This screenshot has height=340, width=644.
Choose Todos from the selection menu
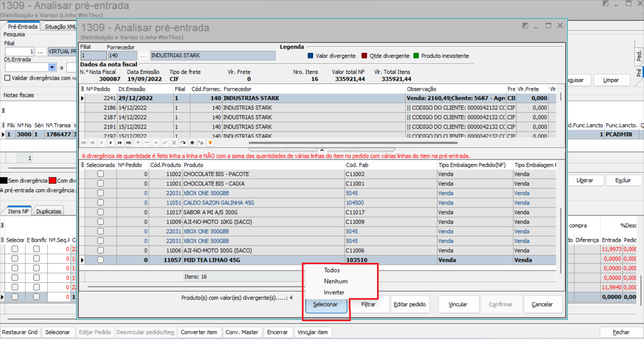click(x=332, y=270)
